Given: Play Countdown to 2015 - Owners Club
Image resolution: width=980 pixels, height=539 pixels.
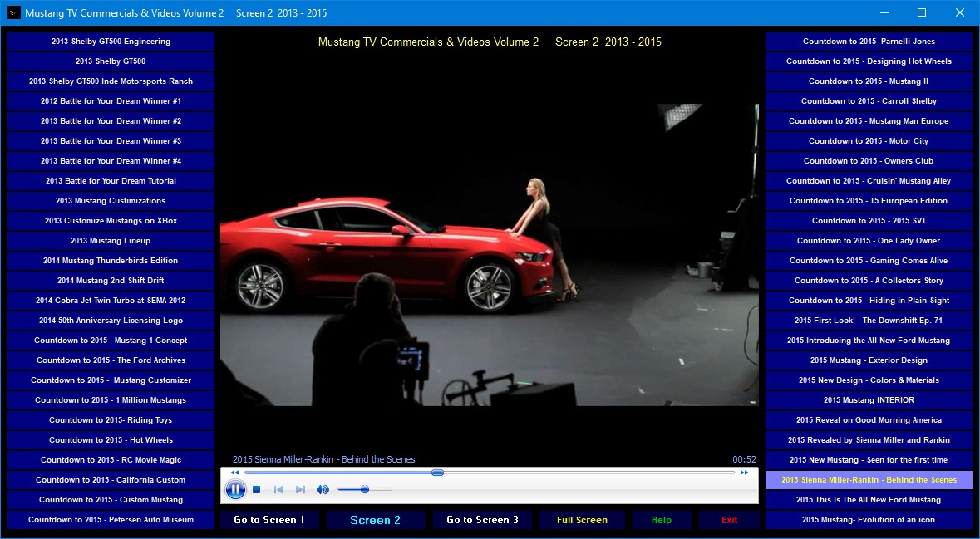Looking at the screenshot, I should [869, 161].
